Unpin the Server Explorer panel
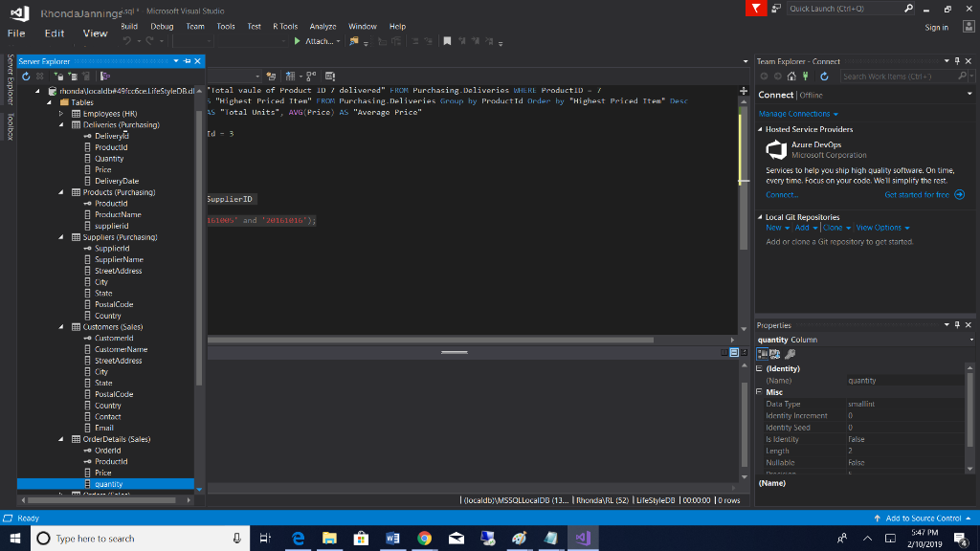The image size is (980, 551). pos(188,60)
